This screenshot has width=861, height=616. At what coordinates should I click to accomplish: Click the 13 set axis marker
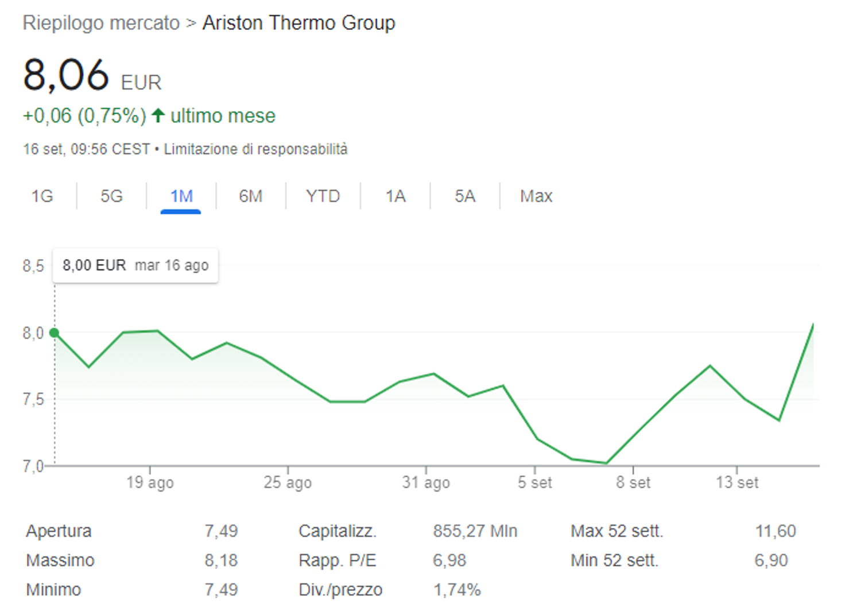tap(737, 482)
